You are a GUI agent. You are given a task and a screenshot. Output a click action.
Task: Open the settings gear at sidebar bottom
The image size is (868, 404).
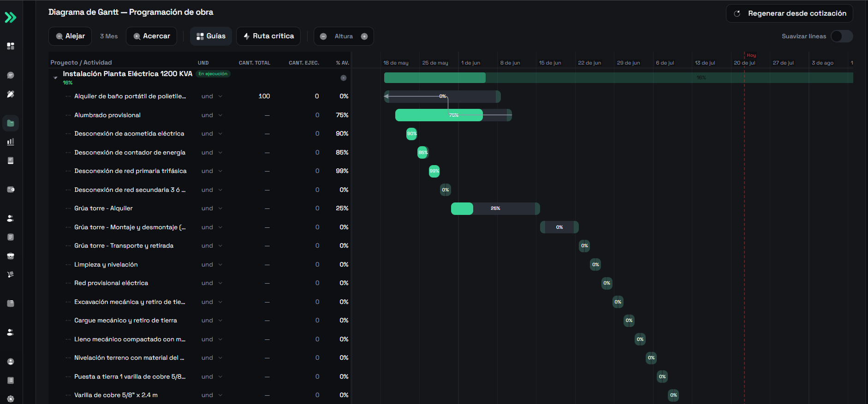tap(11, 399)
